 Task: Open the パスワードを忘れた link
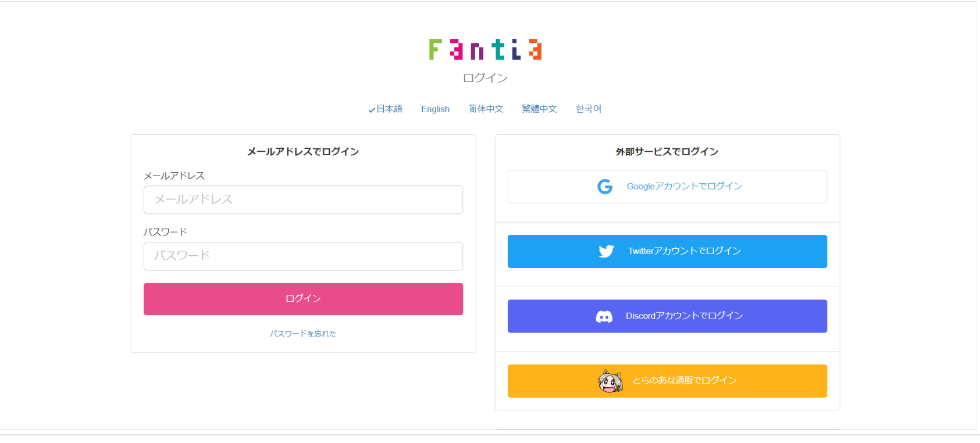pyautogui.click(x=303, y=334)
